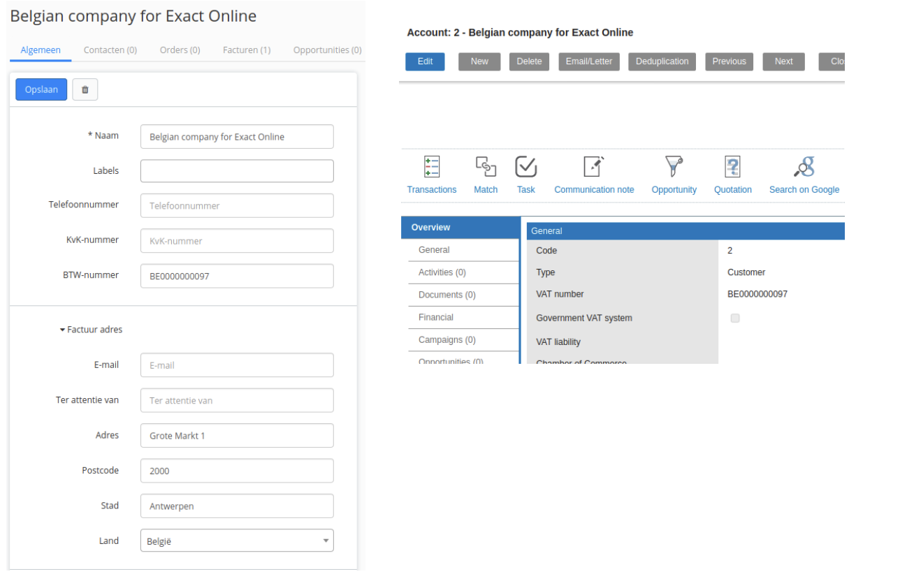914x588 pixels.
Task: Focus the BTW-nummer input field
Action: point(237,276)
